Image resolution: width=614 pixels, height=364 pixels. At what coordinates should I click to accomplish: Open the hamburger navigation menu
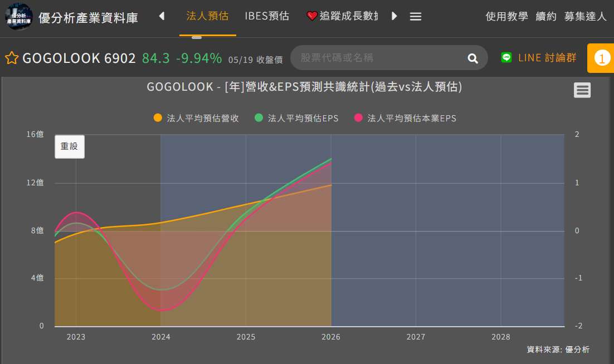tap(416, 17)
